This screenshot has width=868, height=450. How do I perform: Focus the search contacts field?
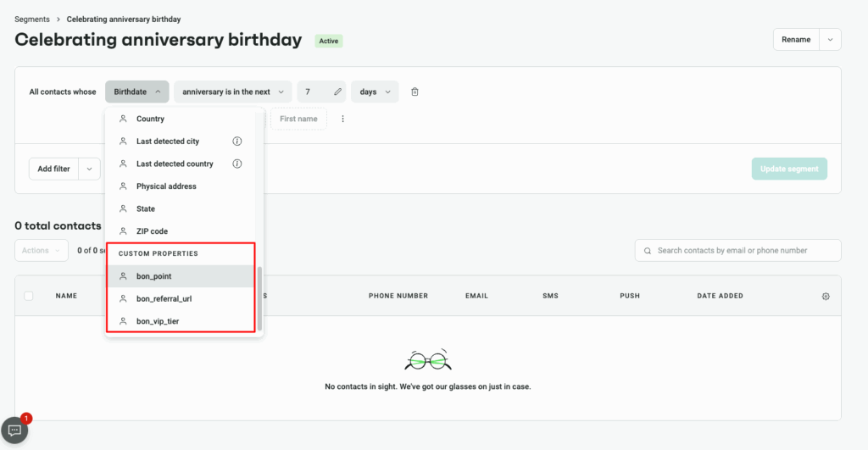[744, 251]
